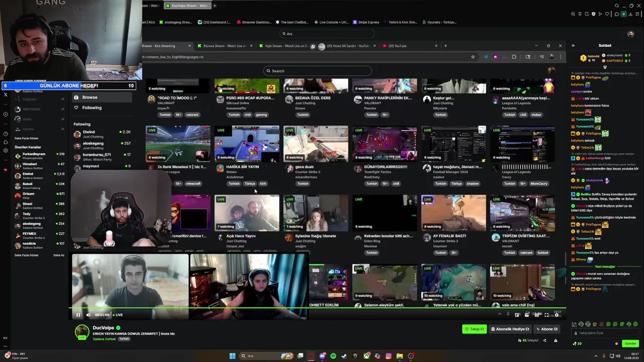
Task: Toggle theater mode in stream player
Action: pos(537,315)
